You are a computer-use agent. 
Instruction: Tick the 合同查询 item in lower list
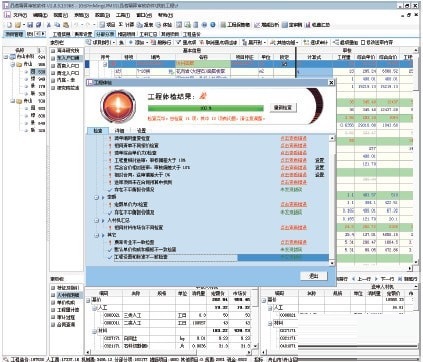click(53, 324)
